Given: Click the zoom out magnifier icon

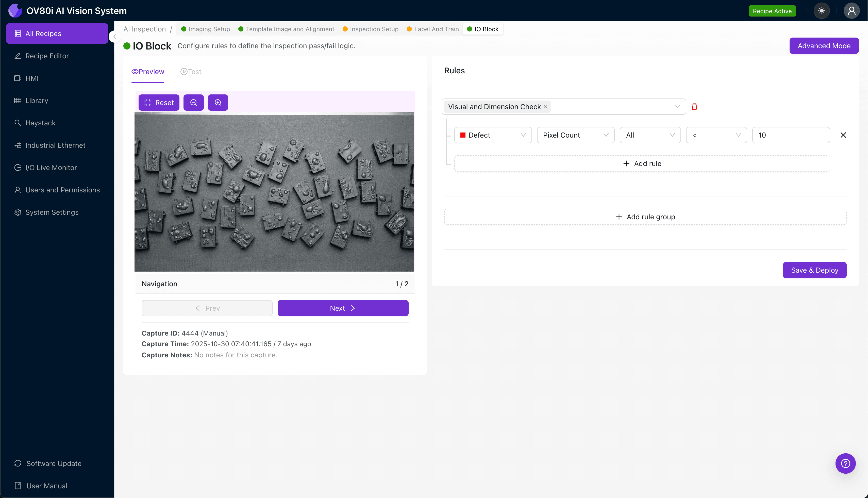Looking at the screenshot, I should pyautogui.click(x=194, y=103).
